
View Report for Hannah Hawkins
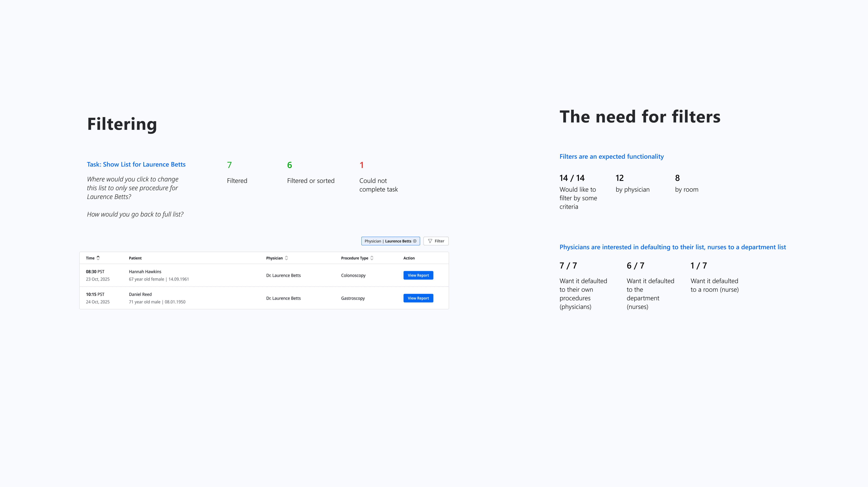tap(418, 275)
